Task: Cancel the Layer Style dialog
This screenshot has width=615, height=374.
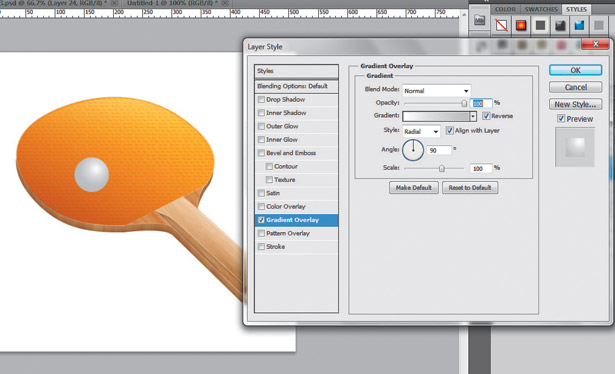Action: tap(575, 87)
